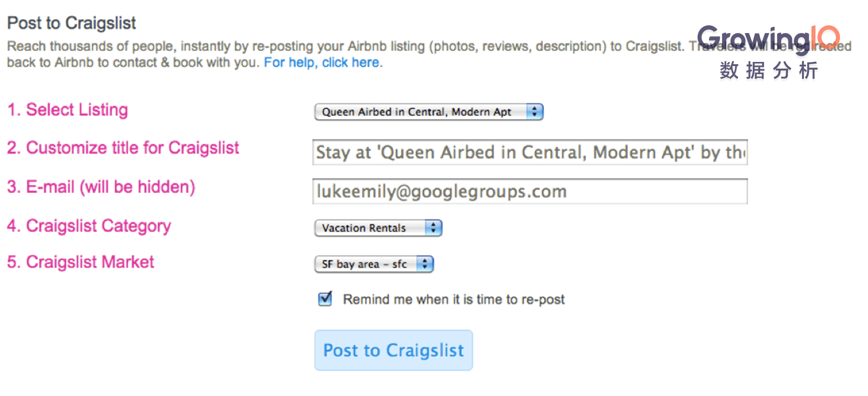The height and width of the screenshot is (396, 868).
Task: Click the blue arrows on listing selector
Action: [534, 112]
